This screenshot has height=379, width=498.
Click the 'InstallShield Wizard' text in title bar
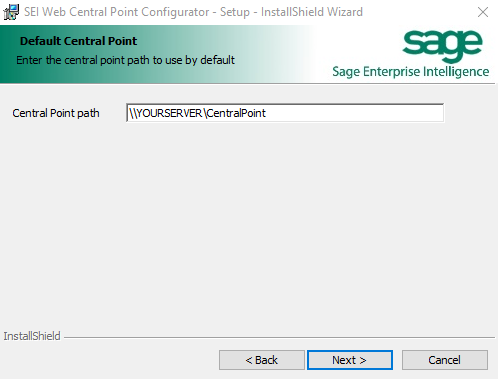point(312,12)
